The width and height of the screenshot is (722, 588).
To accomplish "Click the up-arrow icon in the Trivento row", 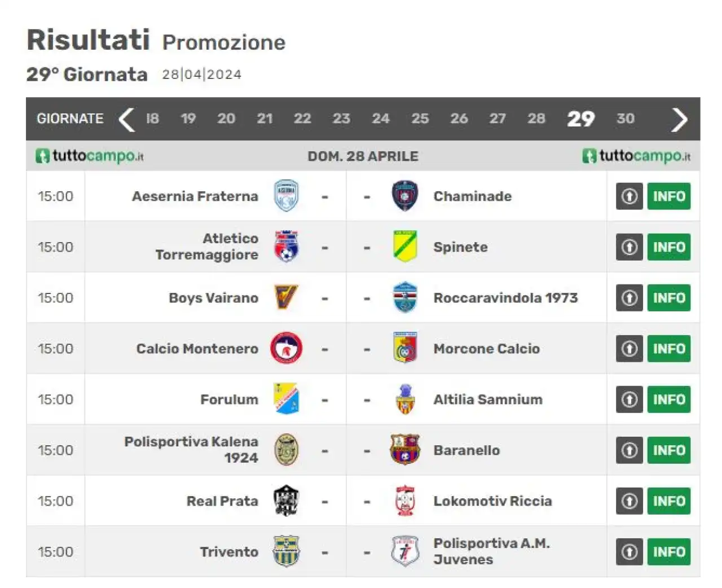I will 629,552.
